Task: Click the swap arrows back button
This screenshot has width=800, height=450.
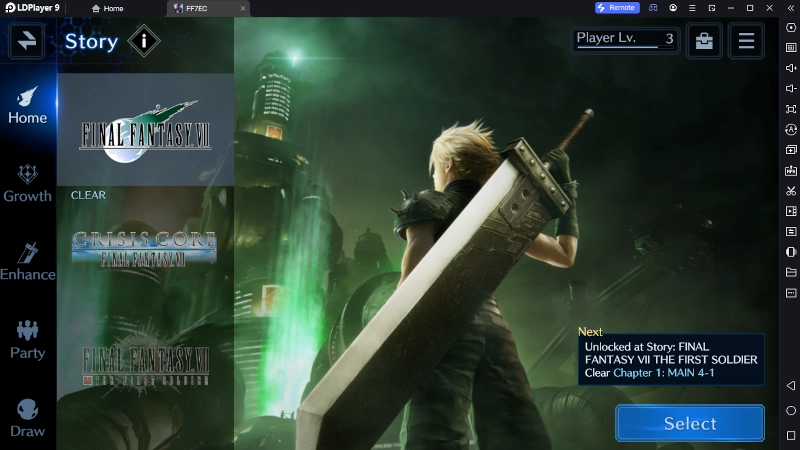Action: pyautogui.click(x=27, y=40)
